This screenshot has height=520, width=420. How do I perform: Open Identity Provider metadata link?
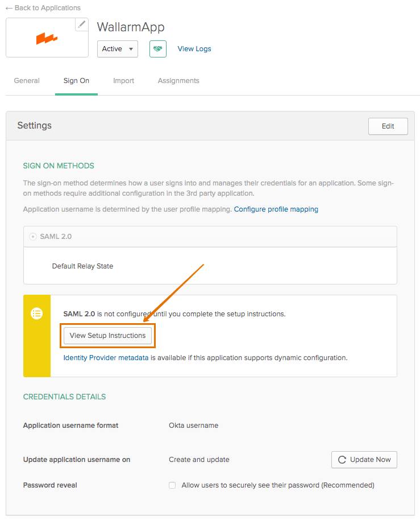(x=106, y=358)
